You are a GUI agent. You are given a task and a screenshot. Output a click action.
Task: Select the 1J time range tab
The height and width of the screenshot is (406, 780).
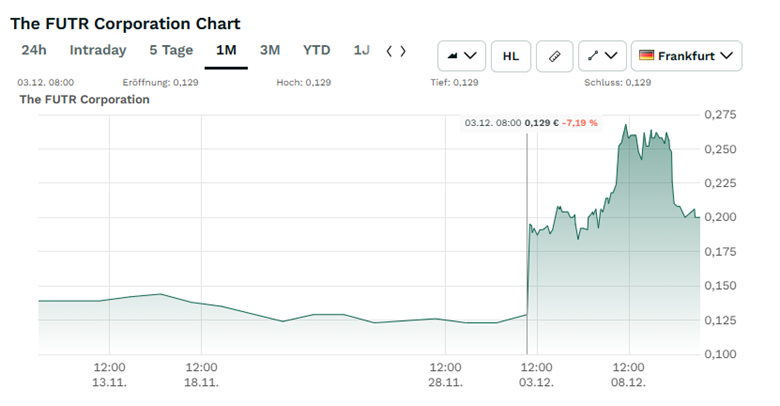[x=362, y=50]
